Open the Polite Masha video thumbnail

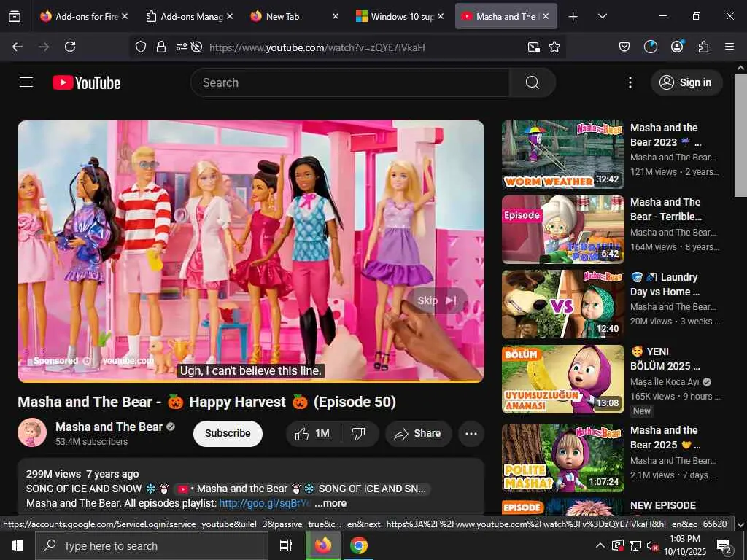click(562, 458)
